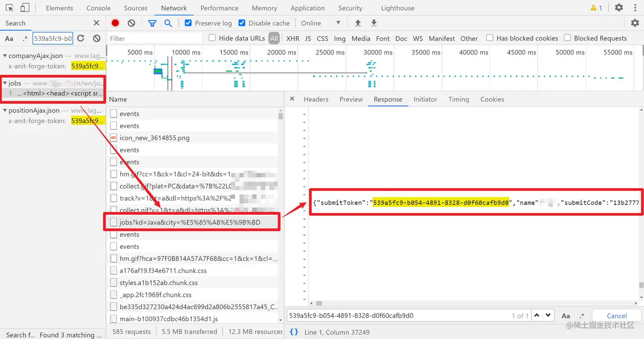Open Timing tab of request details
644x339 pixels.
[x=458, y=99]
